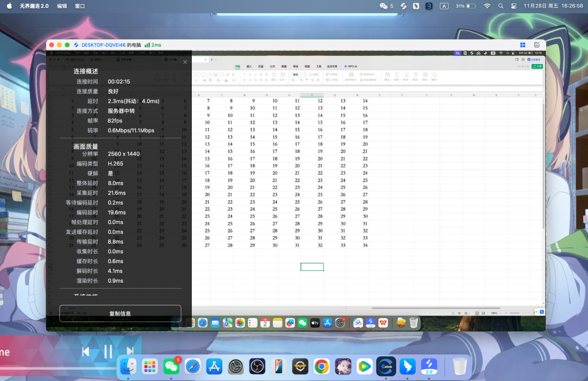Image resolution: width=588 pixels, height=381 pixels.
Task: Open Gelink app from the Dock
Action: point(386,367)
